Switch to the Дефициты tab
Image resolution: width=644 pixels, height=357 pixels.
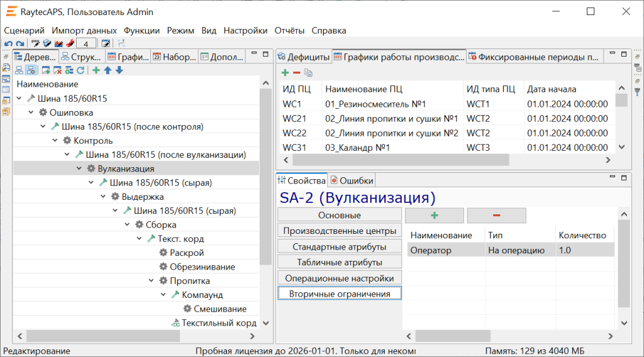304,57
